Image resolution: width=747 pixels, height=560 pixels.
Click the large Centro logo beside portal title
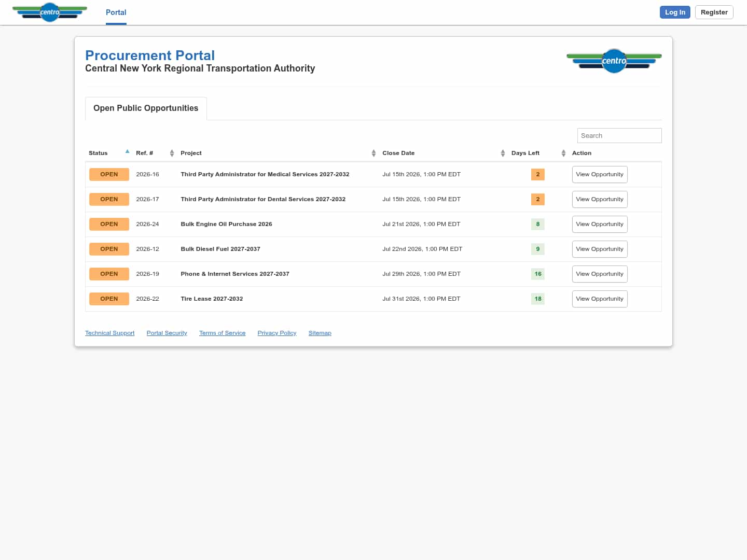point(614,61)
